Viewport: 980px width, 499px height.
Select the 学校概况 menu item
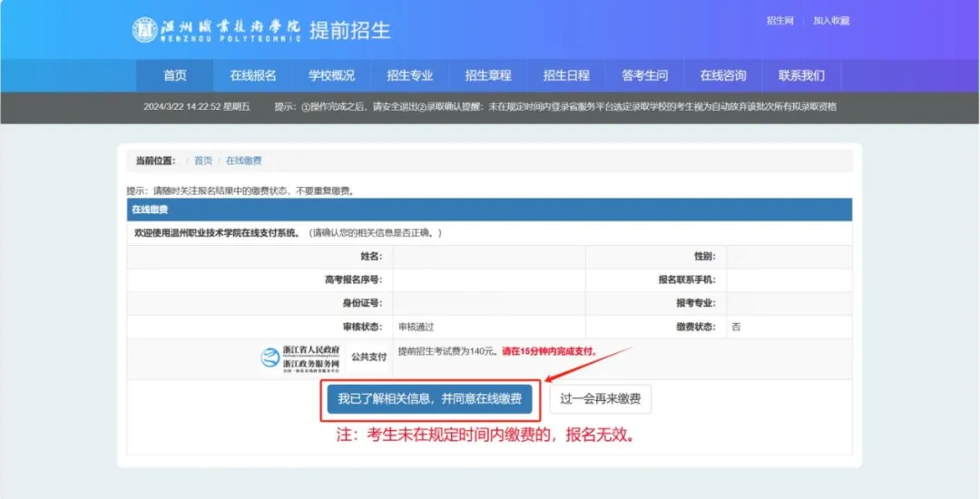click(331, 75)
